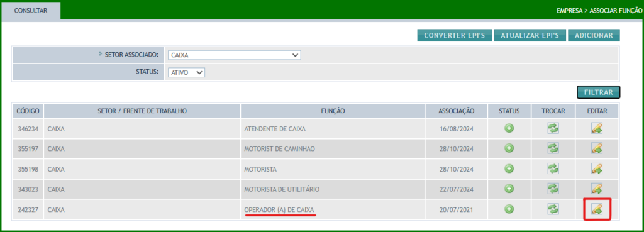Image resolution: width=644 pixels, height=232 pixels.
Task: Click code 355198 cell
Action: (x=28, y=168)
